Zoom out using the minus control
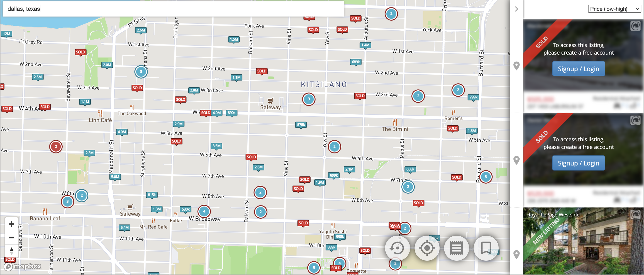 click(11, 237)
